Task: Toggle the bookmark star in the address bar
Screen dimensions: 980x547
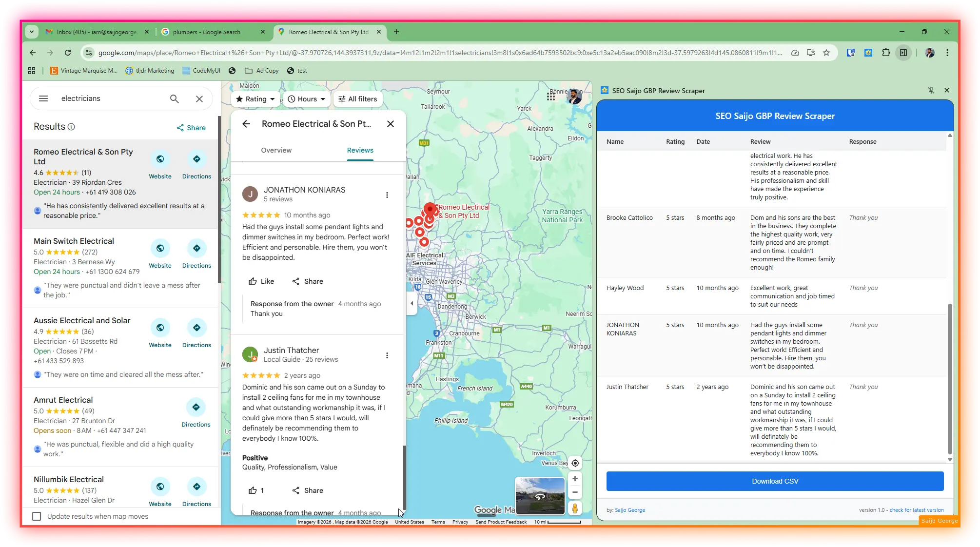Action: click(826, 53)
